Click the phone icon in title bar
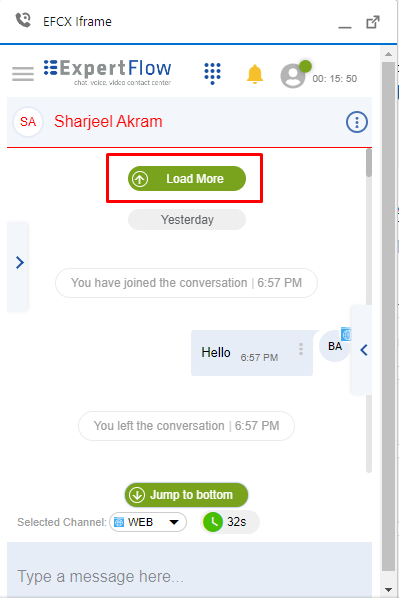This screenshot has width=399, height=598. tap(23, 20)
